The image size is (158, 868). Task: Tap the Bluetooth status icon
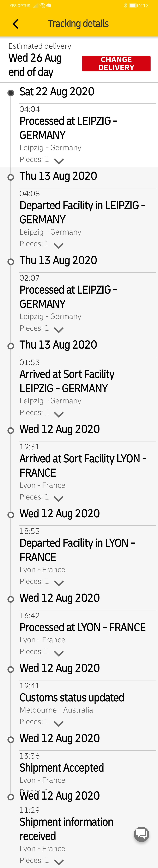click(x=125, y=5)
